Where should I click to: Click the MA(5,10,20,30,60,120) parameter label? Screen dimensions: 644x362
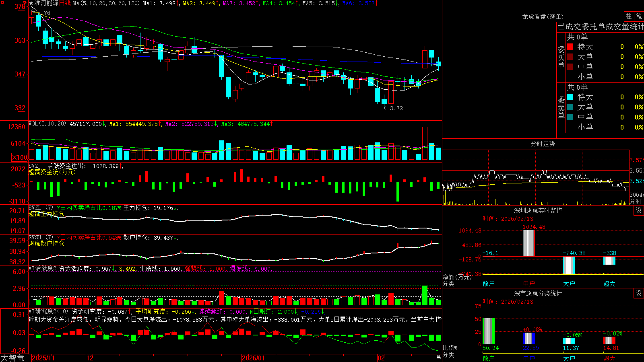[x=106, y=3]
